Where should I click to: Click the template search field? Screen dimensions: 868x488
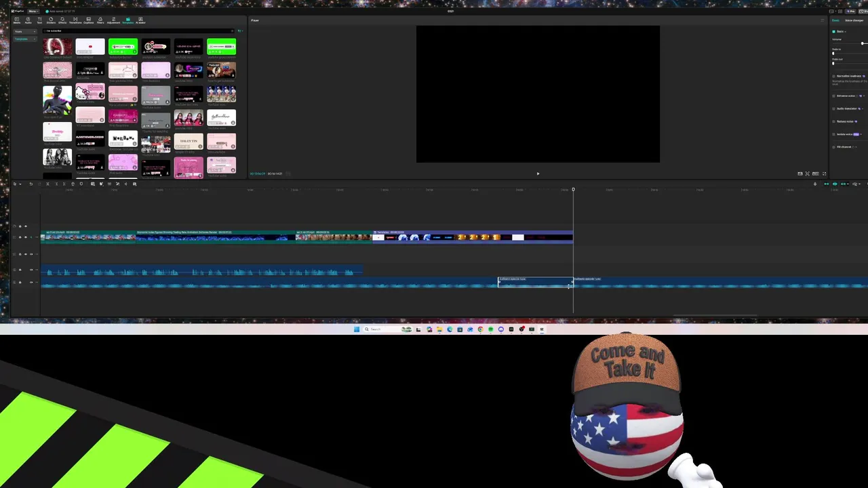point(137,31)
